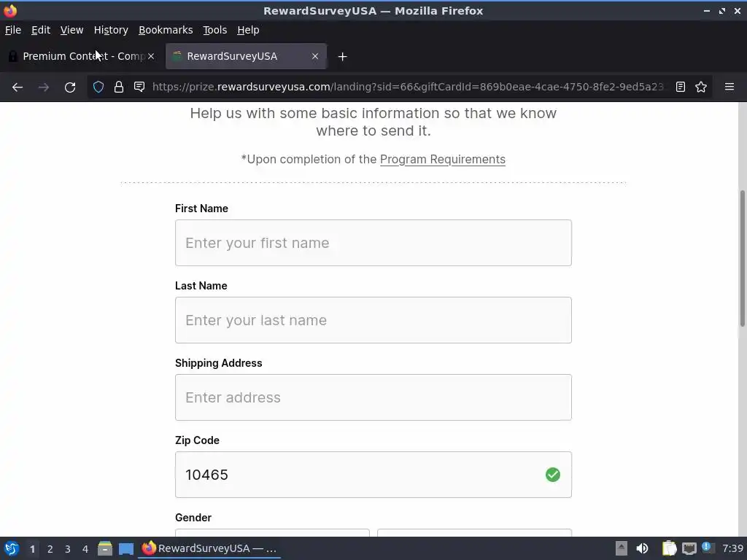Click the Firefox logo in the title bar
Screen dimensions: 747x560
[x=10, y=10]
